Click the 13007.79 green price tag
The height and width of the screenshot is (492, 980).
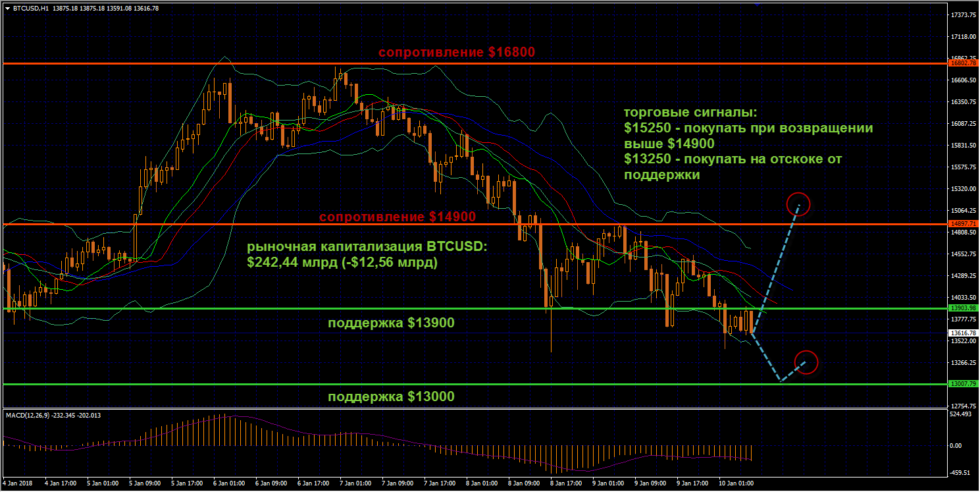(x=963, y=384)
